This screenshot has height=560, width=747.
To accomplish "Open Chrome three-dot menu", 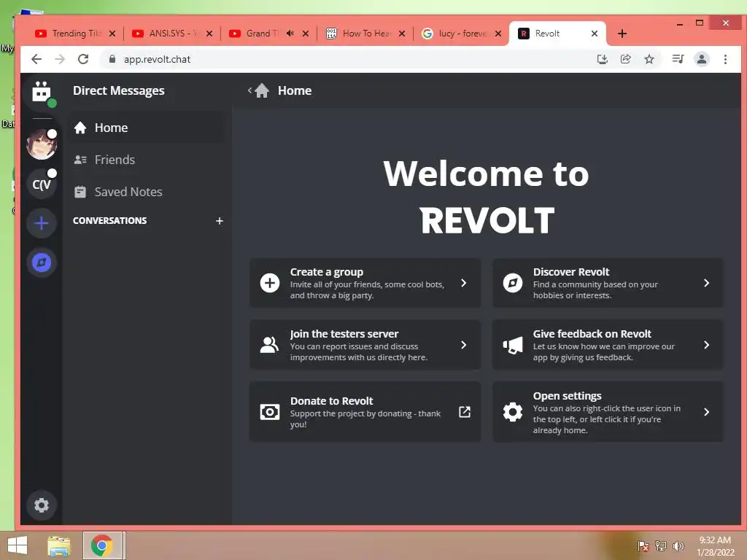I will (725, 59).
